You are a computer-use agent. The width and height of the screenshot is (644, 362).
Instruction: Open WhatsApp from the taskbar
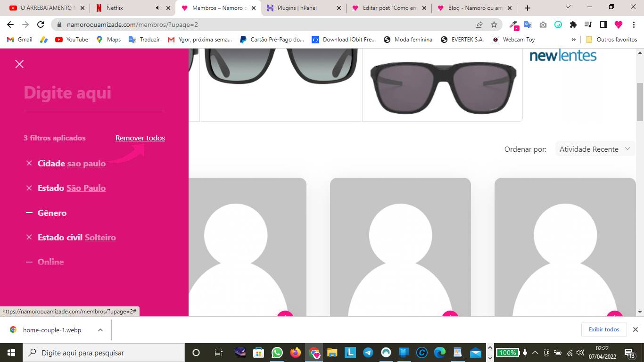tap(277, 353)
